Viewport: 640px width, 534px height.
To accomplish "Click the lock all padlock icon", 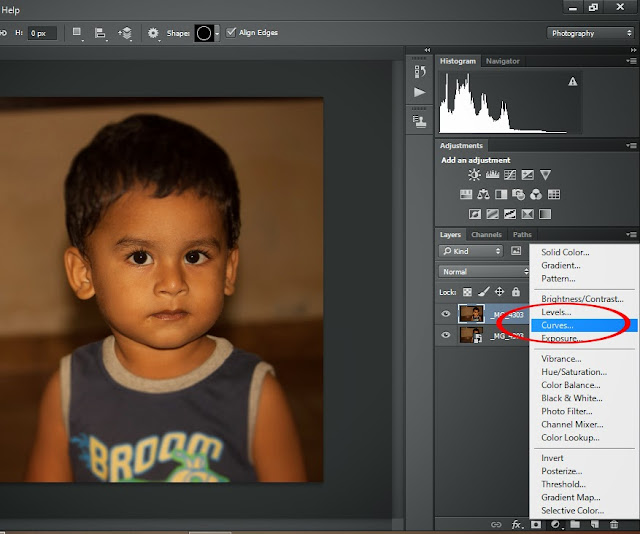I will pos(515,292).
